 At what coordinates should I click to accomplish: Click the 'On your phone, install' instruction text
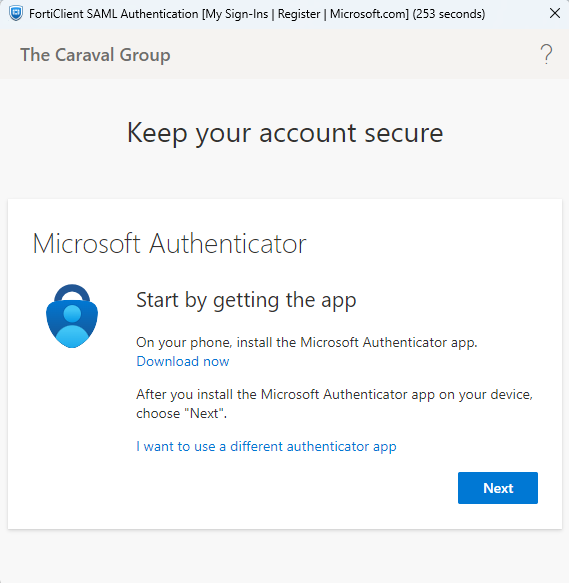point(306,342)
